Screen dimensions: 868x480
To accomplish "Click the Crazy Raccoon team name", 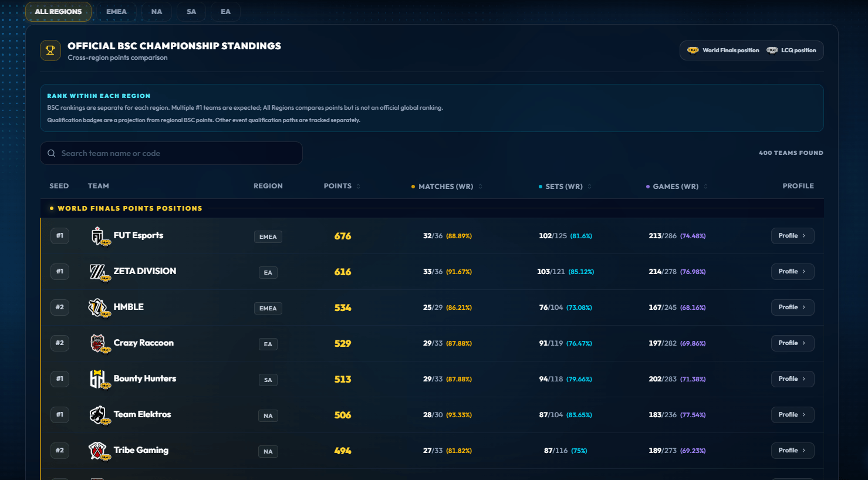I will point(144,343).
